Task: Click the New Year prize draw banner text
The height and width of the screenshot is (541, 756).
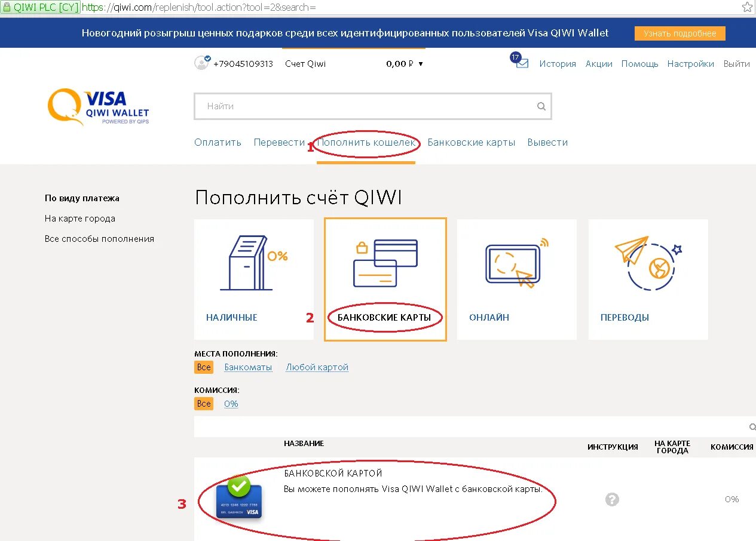Action: [345, 33]
